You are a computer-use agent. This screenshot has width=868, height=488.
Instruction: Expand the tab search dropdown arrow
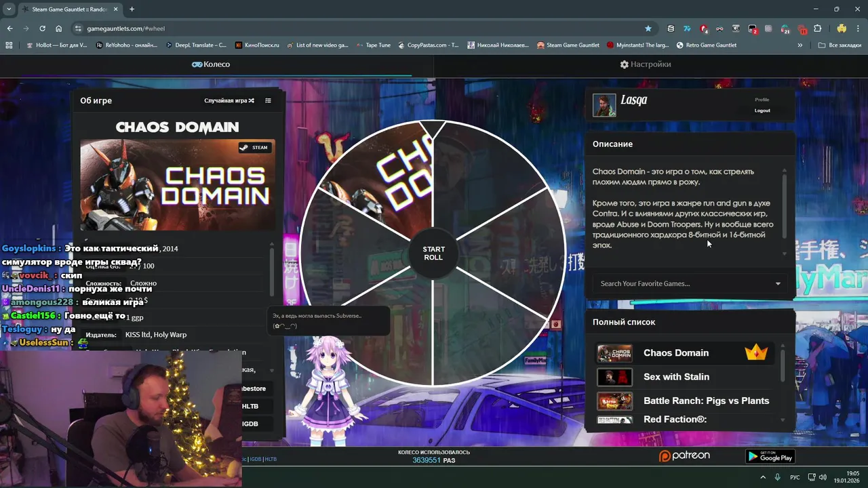[x=9, y=9]
